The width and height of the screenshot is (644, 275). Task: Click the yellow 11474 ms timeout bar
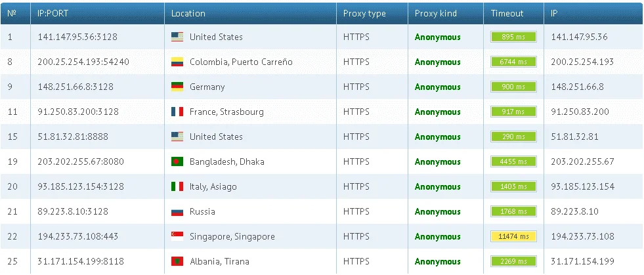513,236
